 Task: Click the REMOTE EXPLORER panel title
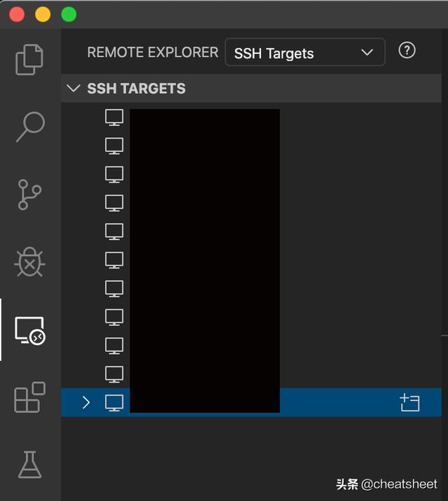tap(153, 52)
